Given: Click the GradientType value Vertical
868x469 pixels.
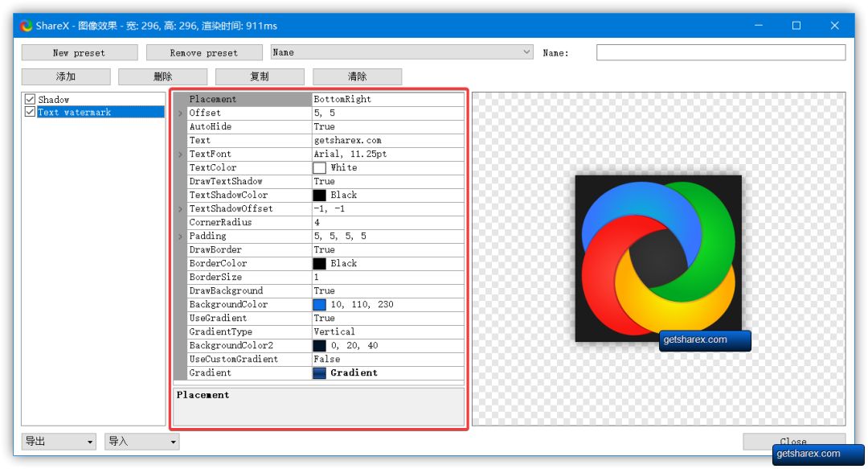Looking at the screenshot, I should tap(334, 331).
